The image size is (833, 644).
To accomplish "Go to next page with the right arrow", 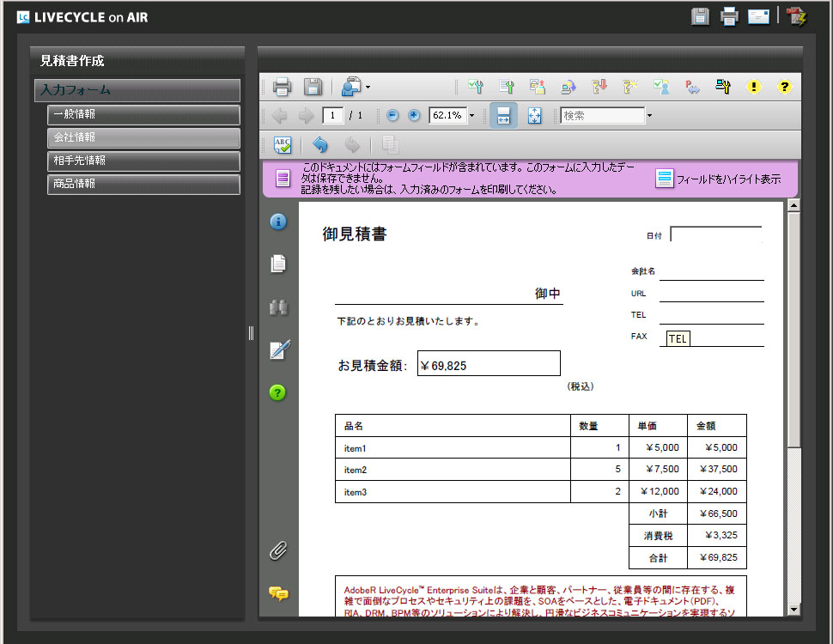I will pyautogui.click(x=306, y=115).
